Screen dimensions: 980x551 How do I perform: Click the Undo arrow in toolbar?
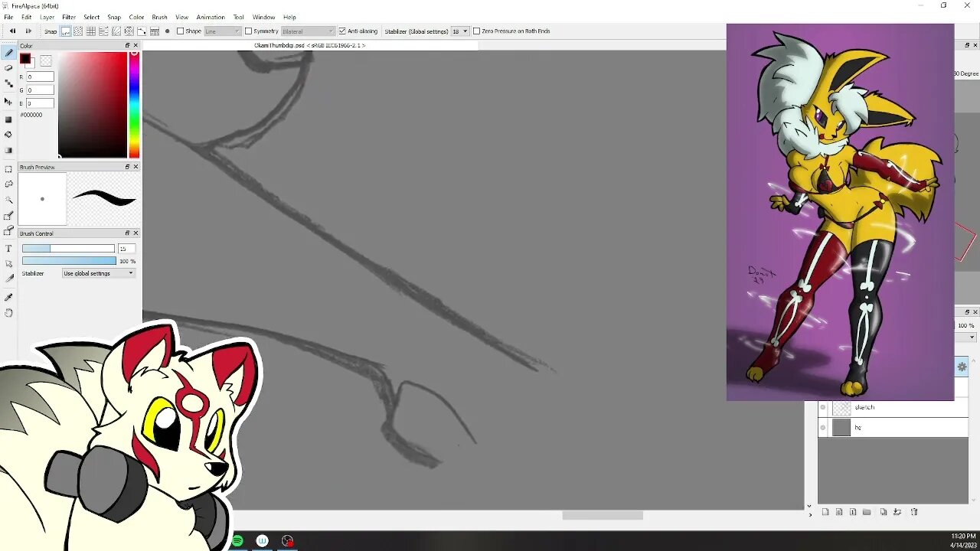(12, 31)
